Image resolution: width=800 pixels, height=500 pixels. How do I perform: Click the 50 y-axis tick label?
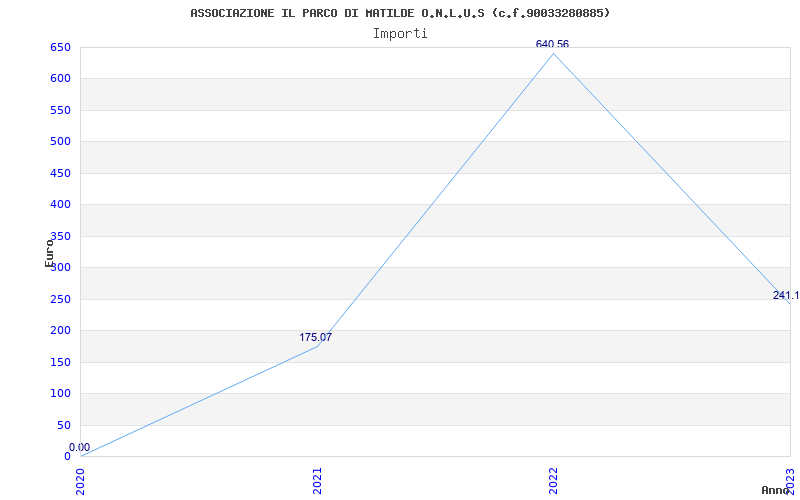coord(64,426)
